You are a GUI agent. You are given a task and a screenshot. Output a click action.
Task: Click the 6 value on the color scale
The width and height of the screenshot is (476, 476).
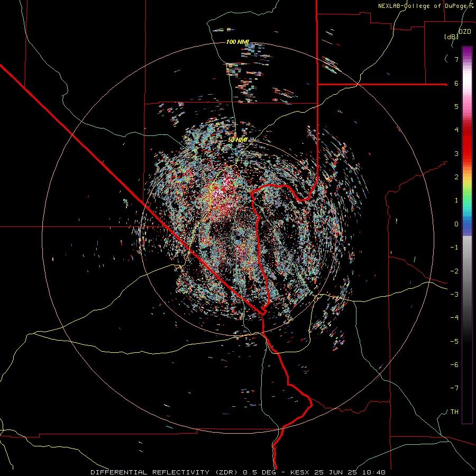click(x=456, y=83)
